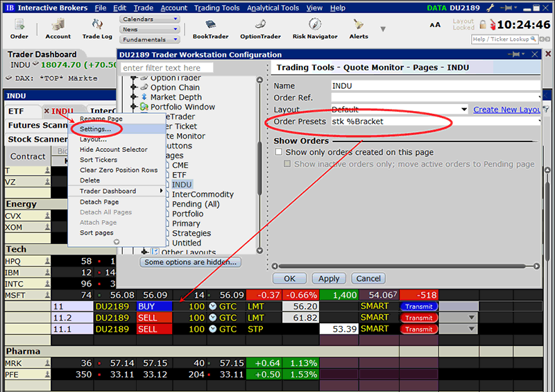Open Risk Navigator tool
This screenshot has height=392, width=555.
pyautogui.click(x=315, y=28)
